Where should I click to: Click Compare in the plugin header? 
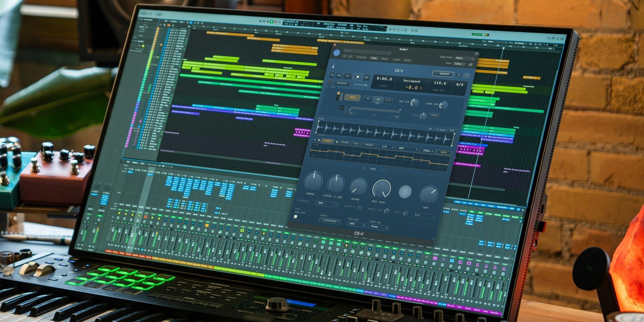pyautogui.click(x=361, y=57)
